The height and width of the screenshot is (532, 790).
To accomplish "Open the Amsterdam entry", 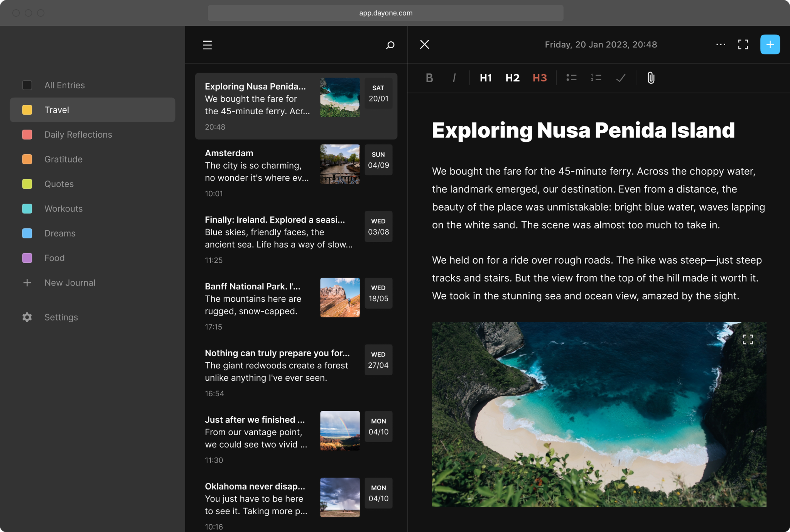I will 296,173.
